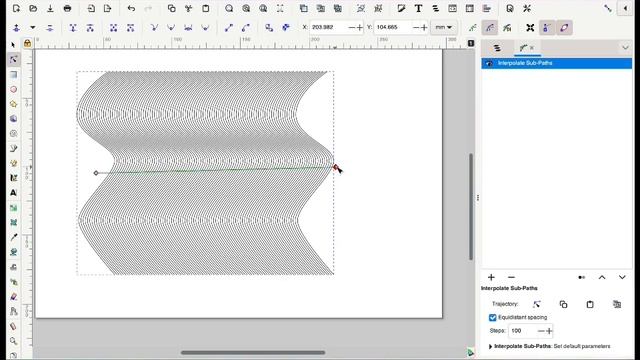
Task: Select Interpolate Sub-Paths effect row
Action: pos(556,63)
